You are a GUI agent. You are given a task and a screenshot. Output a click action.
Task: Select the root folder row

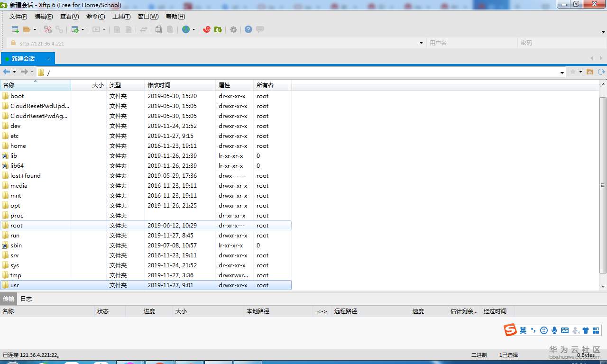point(146,225)
